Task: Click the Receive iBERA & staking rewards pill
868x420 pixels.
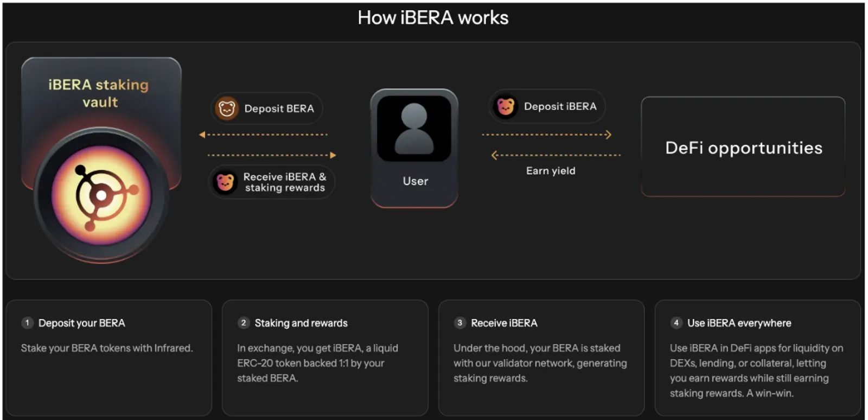Action: 272,182
